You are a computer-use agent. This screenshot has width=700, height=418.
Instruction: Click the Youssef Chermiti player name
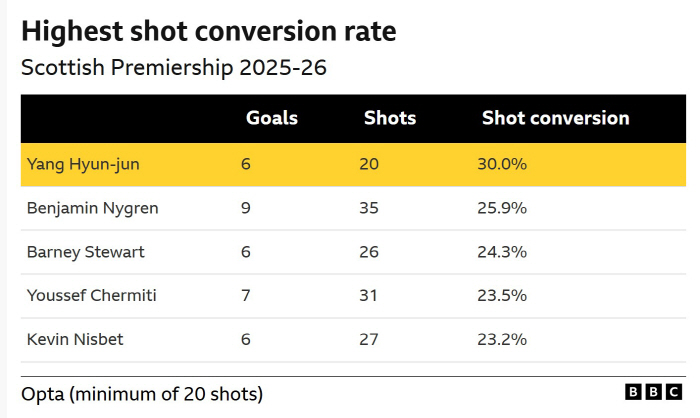click(92, 296)
